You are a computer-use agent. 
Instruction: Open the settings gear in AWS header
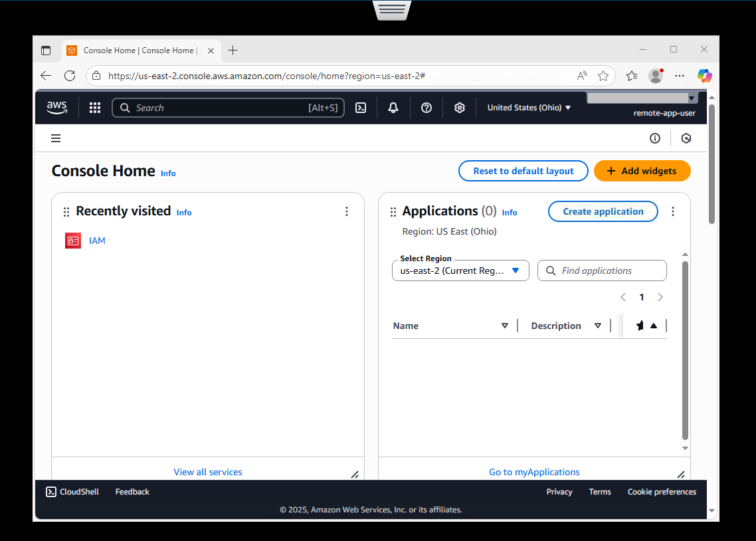point(459,108)
